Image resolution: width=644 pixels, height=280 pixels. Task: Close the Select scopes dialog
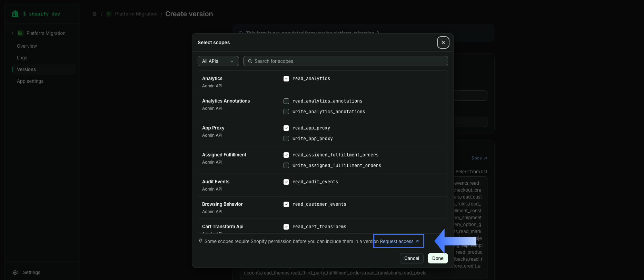click(443, 42)
